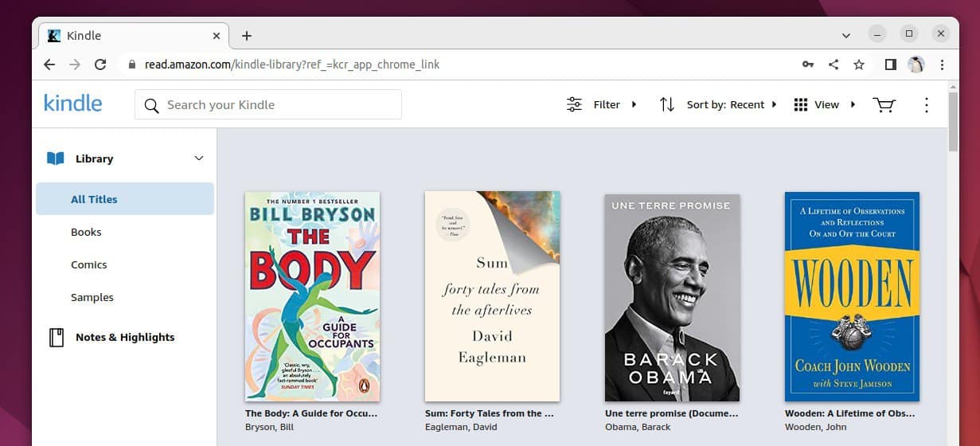Open the tab search dropdown
The image size is (980, 446).
(x=845, y=35)
